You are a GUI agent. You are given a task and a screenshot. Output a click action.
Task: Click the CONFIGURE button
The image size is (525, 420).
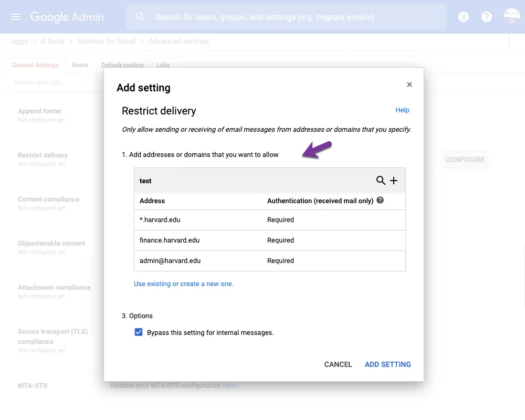click(x=465, y=160)
